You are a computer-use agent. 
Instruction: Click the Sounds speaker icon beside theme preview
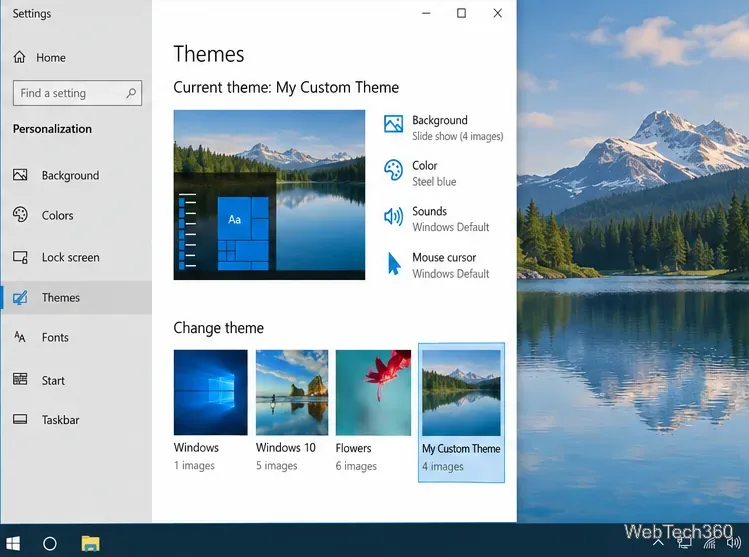(394, 216)
